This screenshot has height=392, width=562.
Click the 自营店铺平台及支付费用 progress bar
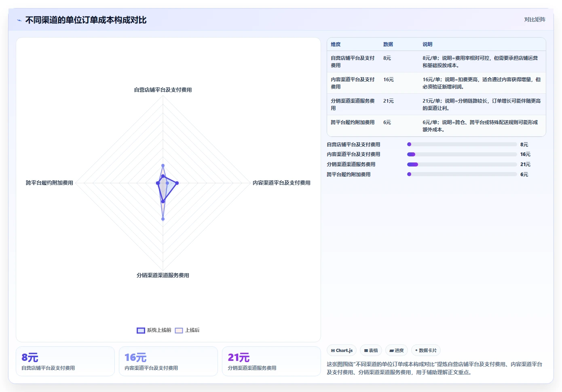click(462, 144)
